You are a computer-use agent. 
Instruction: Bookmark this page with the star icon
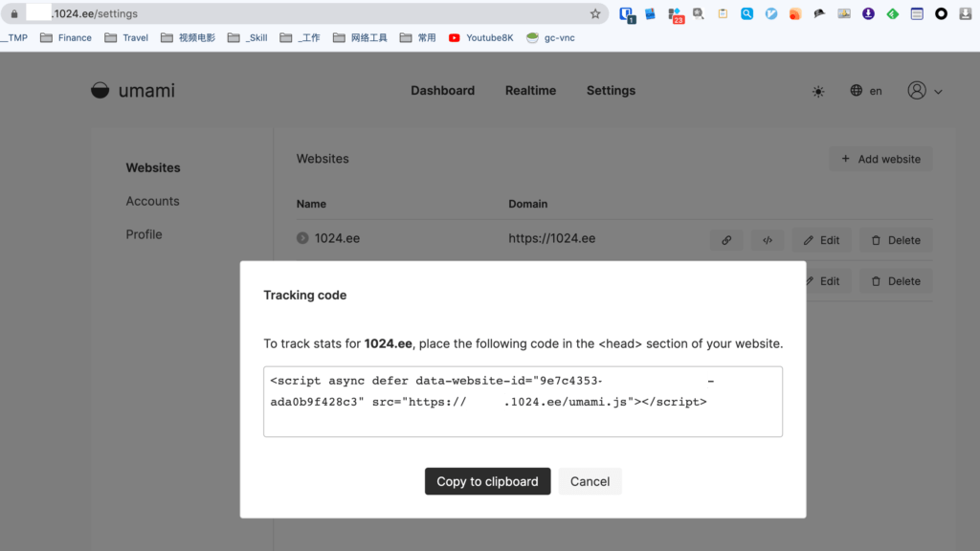(595, 13)
